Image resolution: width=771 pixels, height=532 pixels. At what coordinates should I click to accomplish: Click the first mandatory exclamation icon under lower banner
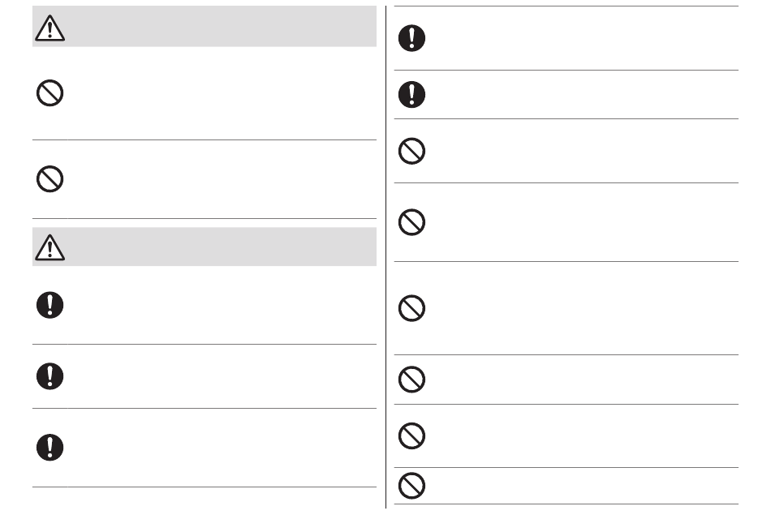[x=50, y=305]
